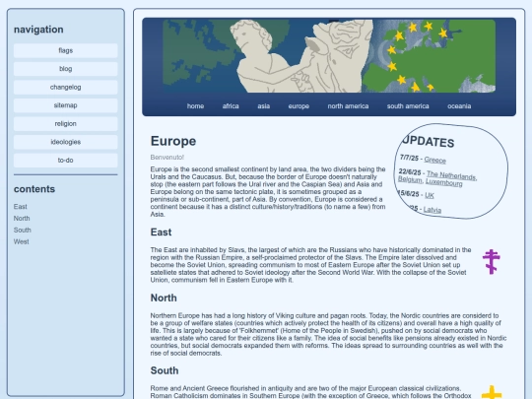This screenshot has width=532, height=399.
Task: Follow the UK update link
Action: (x=430, y=195)
